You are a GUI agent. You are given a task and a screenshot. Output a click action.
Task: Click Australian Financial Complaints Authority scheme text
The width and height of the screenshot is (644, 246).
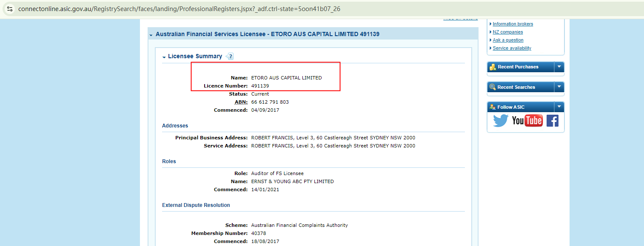(x=299, y=225)
